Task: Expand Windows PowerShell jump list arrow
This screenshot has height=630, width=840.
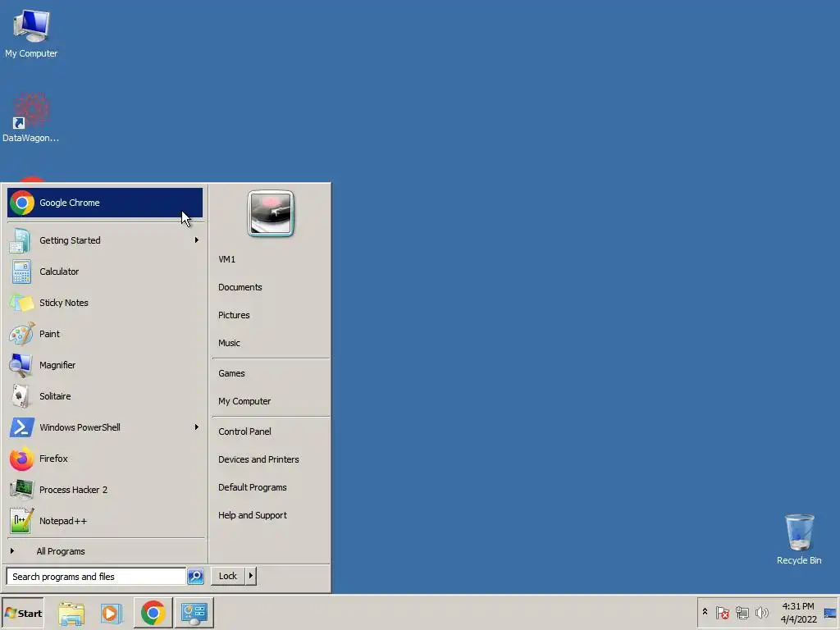Action: coord(197,427)
